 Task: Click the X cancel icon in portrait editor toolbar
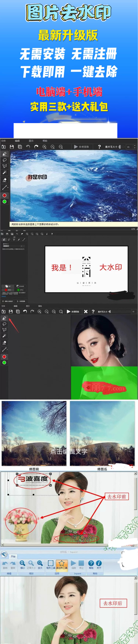coord(86,312)
